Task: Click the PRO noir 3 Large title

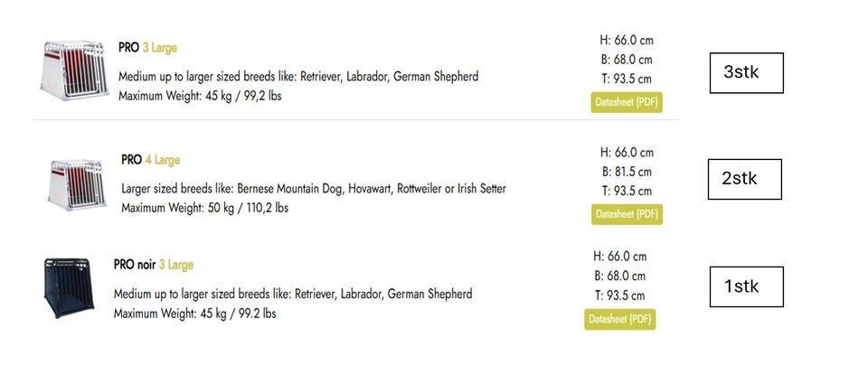Action: (x=153, y=265)
